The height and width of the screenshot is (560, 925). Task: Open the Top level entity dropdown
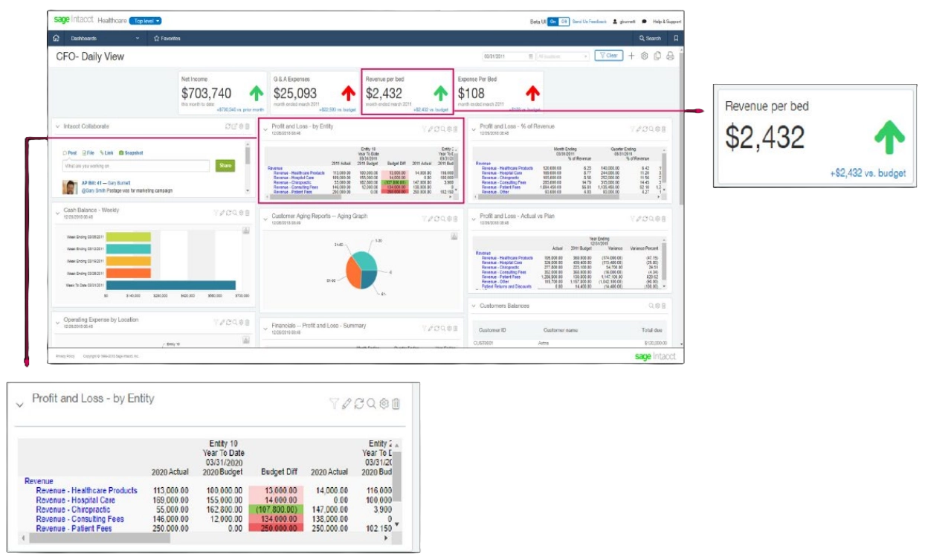coord(145,21)
